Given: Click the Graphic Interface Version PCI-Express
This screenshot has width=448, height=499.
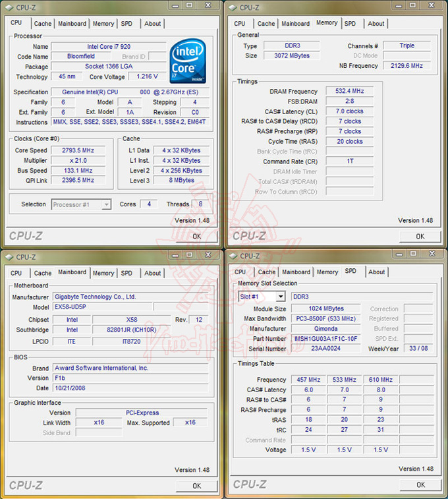Looking at the screenshot, I should click(142, 413).
